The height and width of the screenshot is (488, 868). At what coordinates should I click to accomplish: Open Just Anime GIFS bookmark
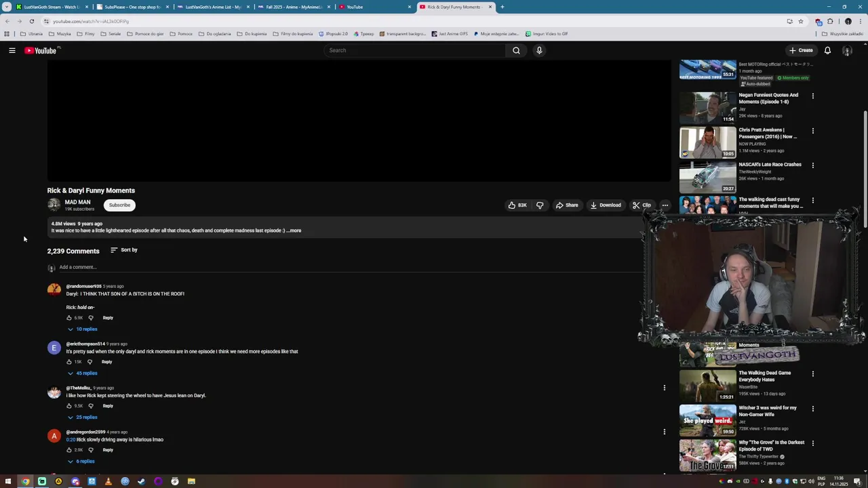tap(450, 34)
